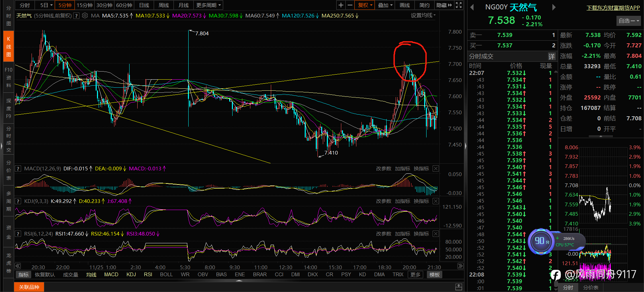The image size is (644, 292).
Task: Jump chart timeline to the latest bars
Action: (460, 266)
